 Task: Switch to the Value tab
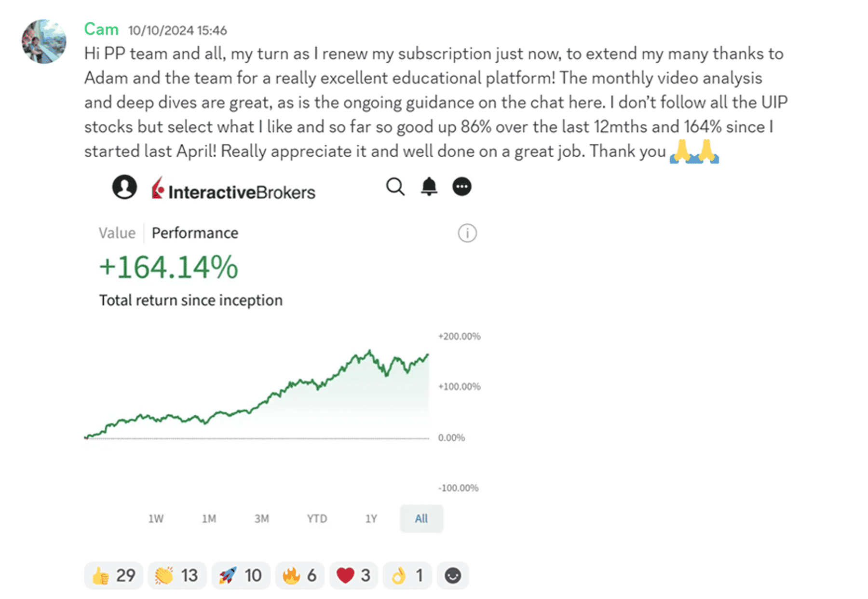click(117, 233)
